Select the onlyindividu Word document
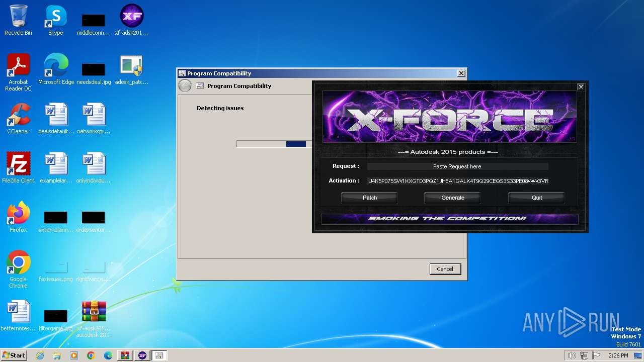The height and width of the screenshot is (362, 644). point(94,168)
